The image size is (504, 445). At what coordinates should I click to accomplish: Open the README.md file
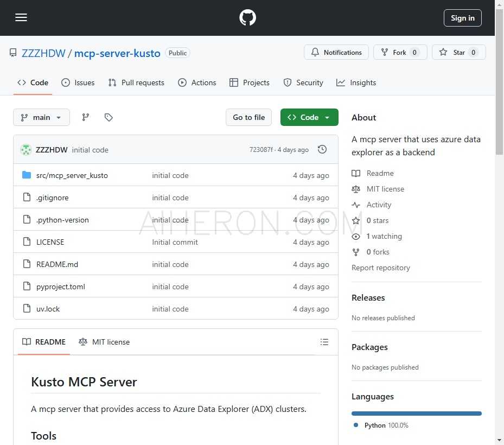57,264
